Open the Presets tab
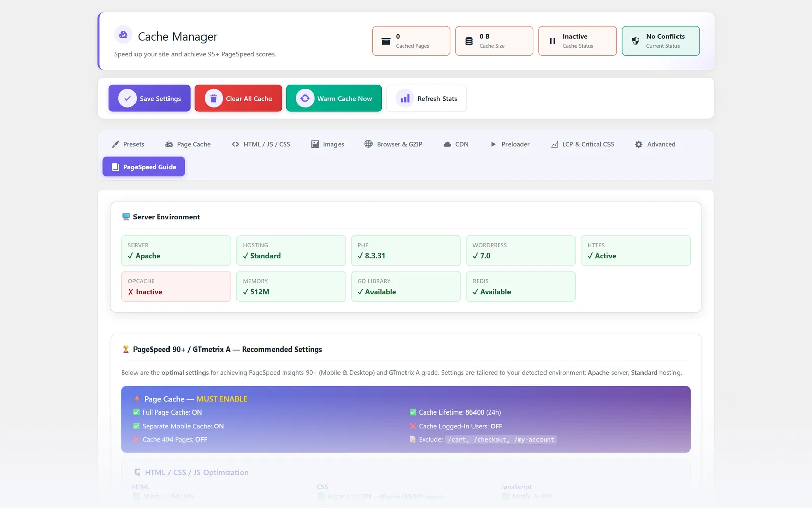 click(x=128, y=144)
